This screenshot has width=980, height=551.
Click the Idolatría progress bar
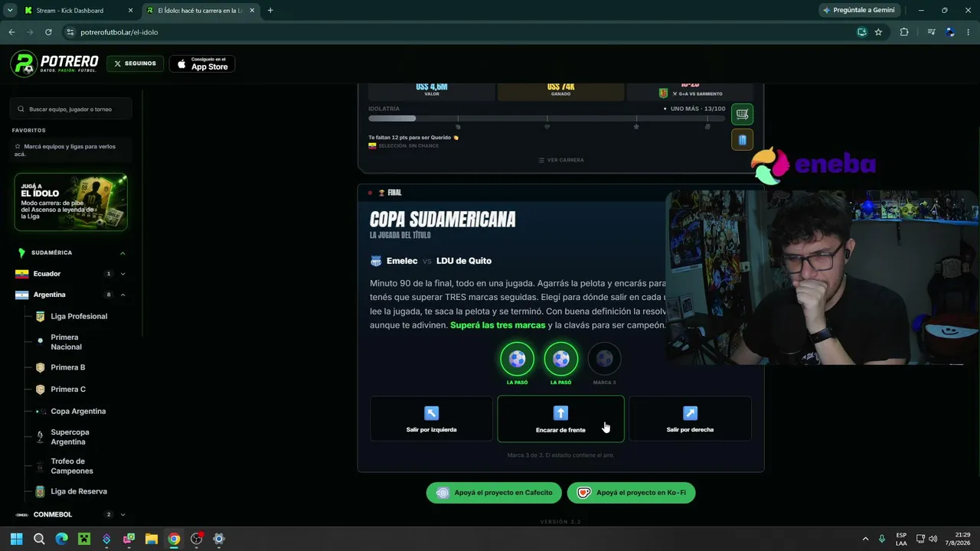pyautogui.click(x=547, y=119)
